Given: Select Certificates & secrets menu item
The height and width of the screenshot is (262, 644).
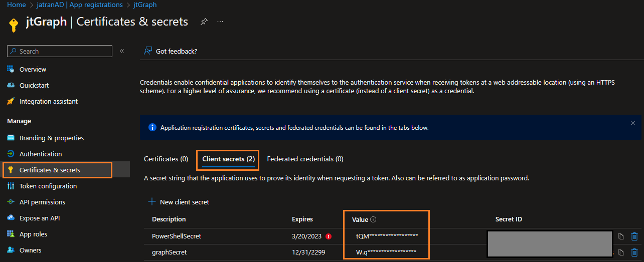Looking at the screenshot, I should (50, 170).
